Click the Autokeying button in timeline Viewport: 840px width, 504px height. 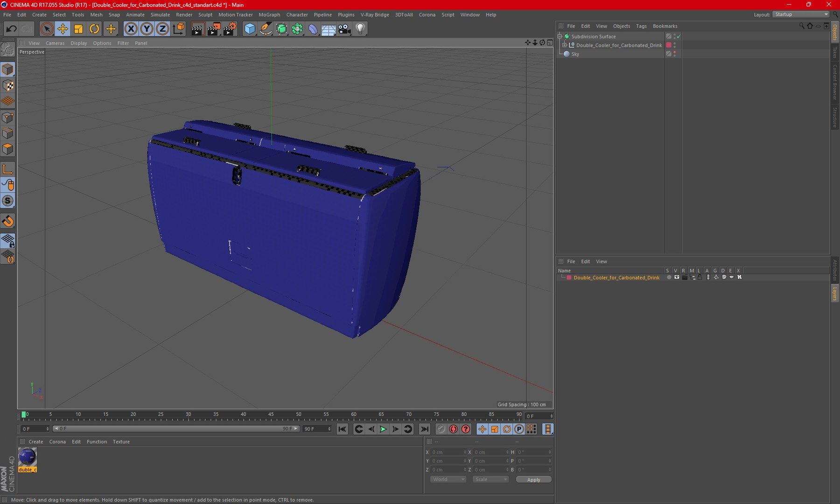click(x=454, y=429)
